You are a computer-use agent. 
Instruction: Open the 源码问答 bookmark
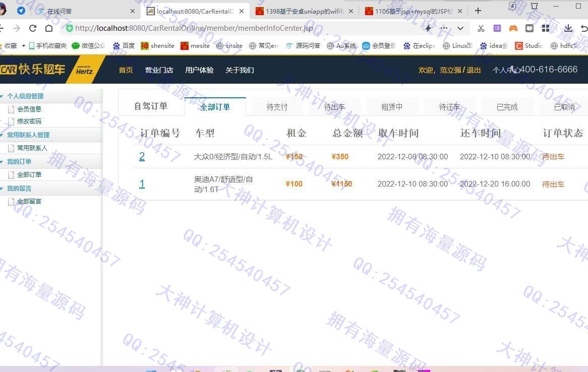pos(303,46)
